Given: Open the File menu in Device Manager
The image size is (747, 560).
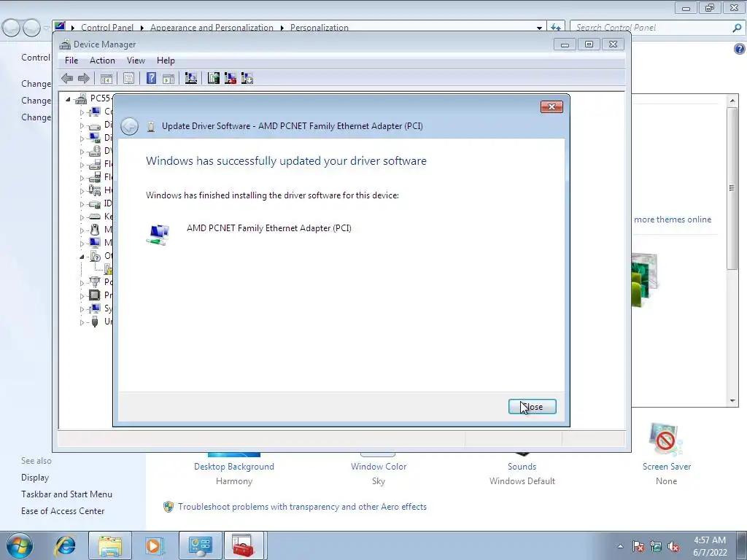Looking at the screenshot, I should 71,61.
